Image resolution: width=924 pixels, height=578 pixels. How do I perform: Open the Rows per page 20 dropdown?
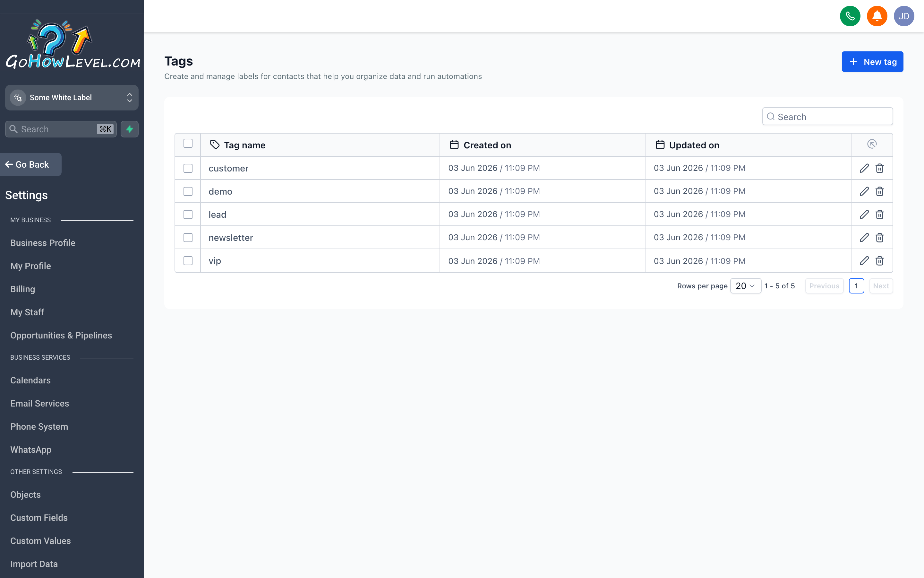click(745, 286)
